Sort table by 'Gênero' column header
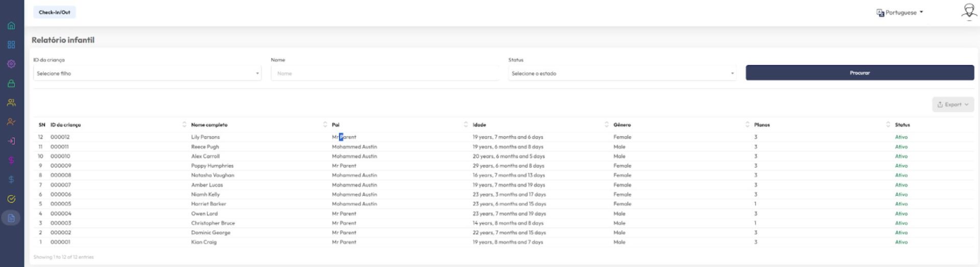The image size is (980, 267). pos(622,125)
